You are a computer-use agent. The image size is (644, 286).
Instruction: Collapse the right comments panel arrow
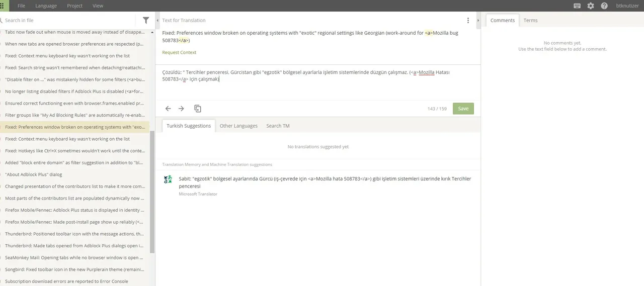[x=478, y=20]
